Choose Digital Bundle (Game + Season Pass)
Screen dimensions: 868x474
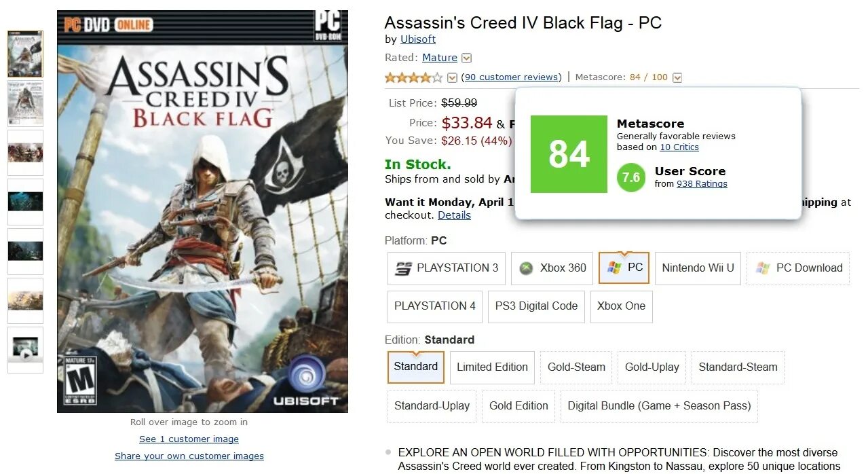[x=659, y=405]
